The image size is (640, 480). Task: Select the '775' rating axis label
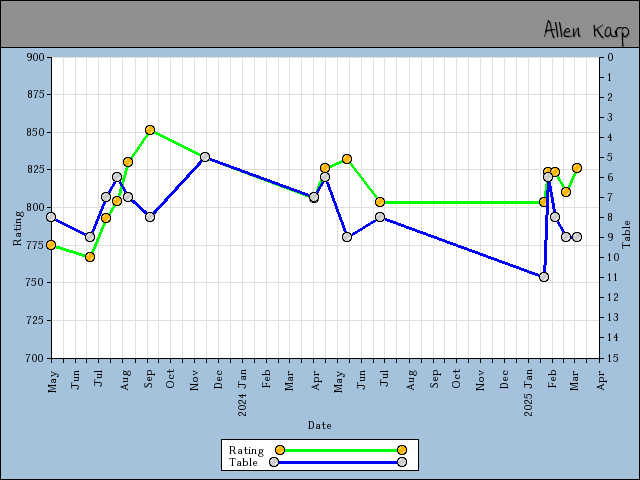36,245
